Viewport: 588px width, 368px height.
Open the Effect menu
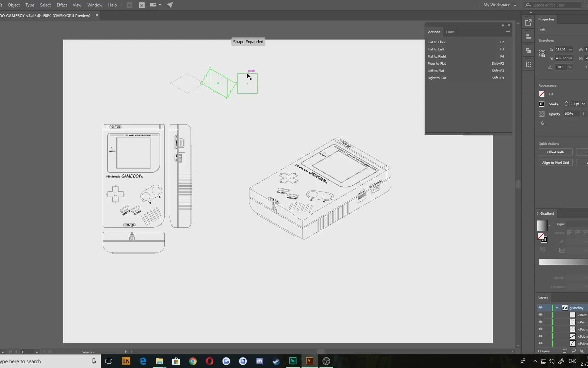pyautogui.click(x=62, y=5)
